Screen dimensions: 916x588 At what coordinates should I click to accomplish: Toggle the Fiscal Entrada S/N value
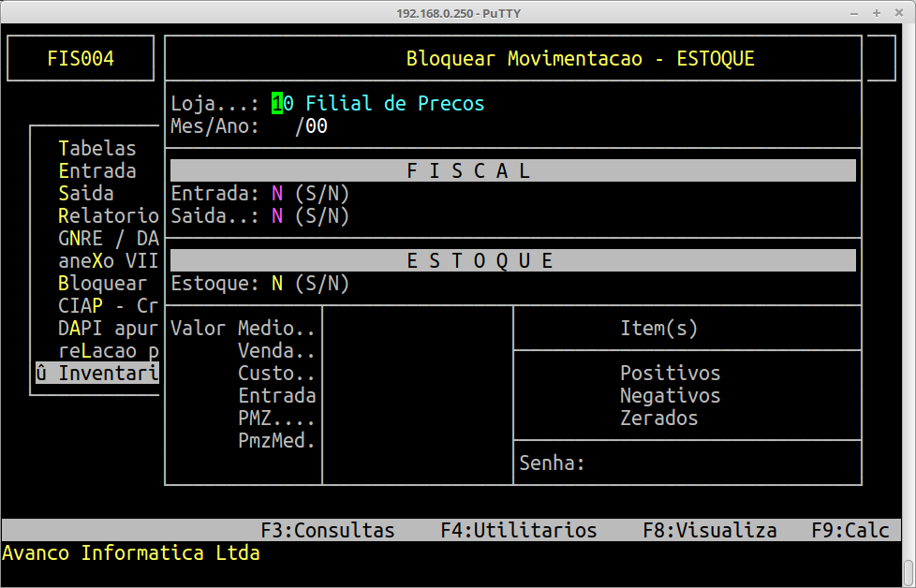point(277,193)
